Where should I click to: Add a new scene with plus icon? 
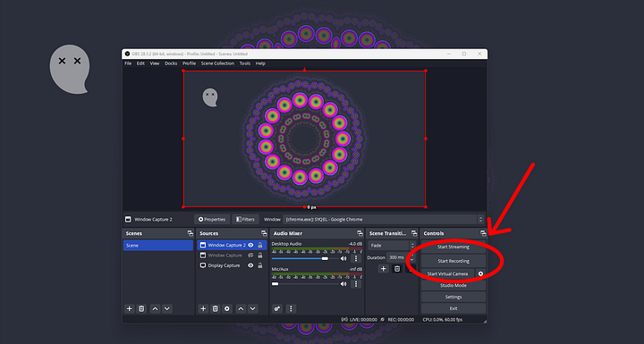point(130,308)
